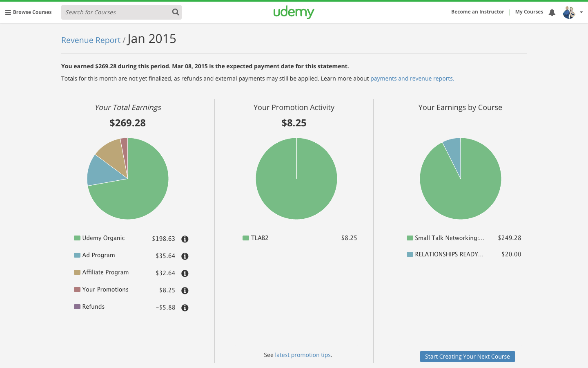Screen dimensions: 588x368
Task: Show info for Refunds
Action: pos(185,307)
